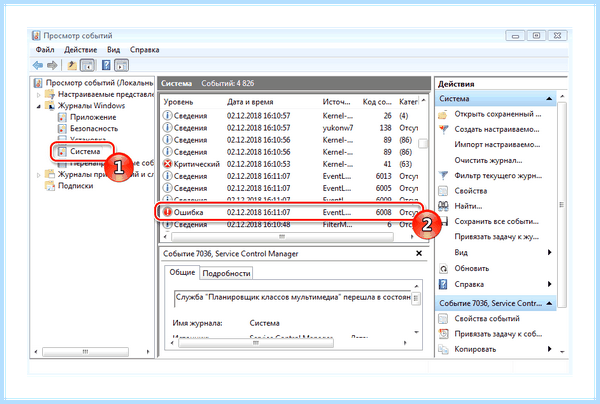Select the Ошибка 6008 event row
The image size is (600, 404).
[290, 212]
